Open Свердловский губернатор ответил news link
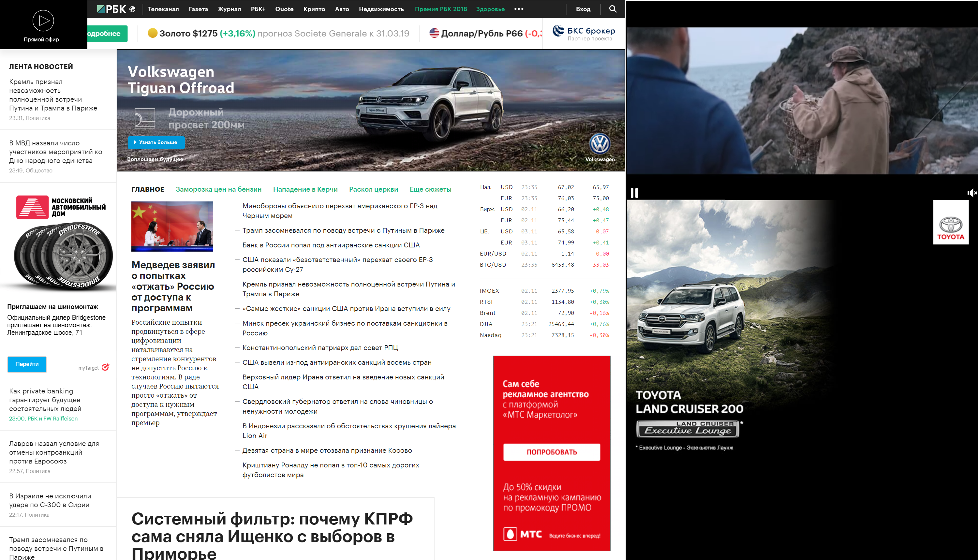The width and height of the screenshot is (978, 560). [337, 406]
